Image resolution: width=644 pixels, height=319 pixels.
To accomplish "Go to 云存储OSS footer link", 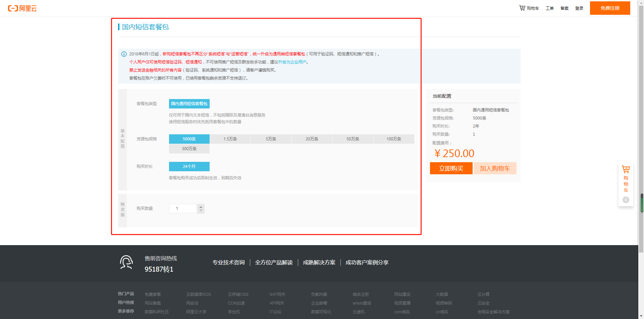I will [238, 294].
